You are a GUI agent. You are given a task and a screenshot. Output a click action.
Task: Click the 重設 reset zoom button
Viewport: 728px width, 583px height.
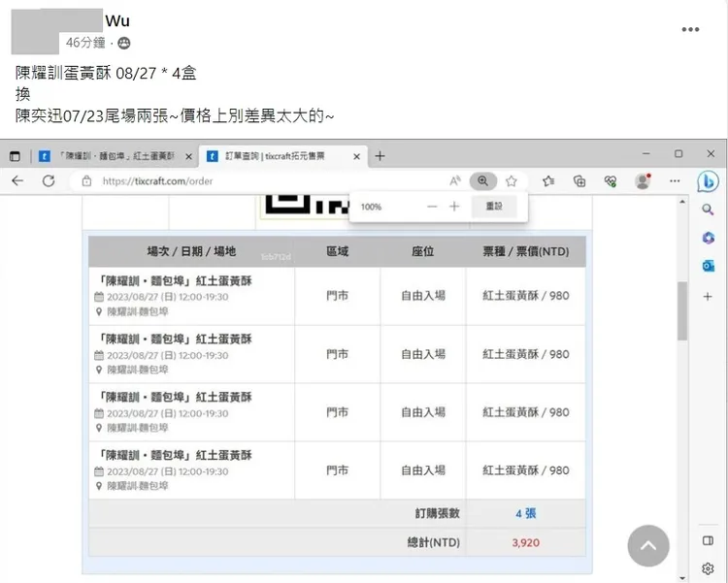point(494,206)
